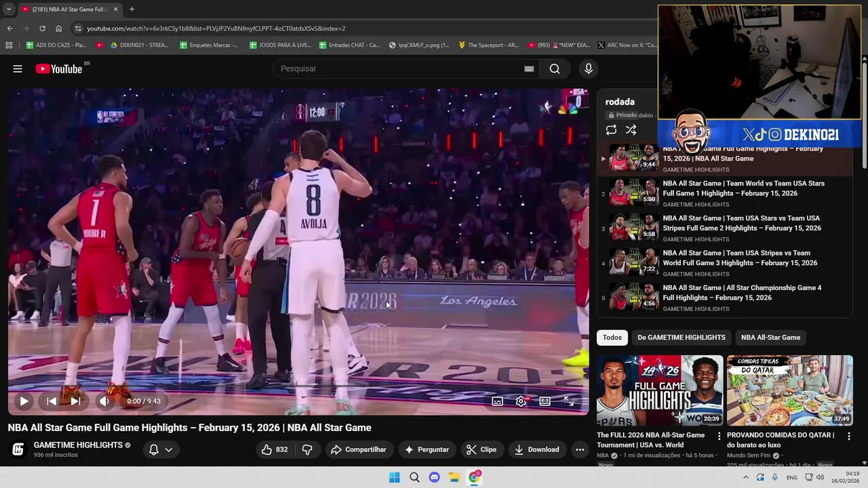Open options menu for COMIDAS DO QATAR video
The width and height of the screenshot is (868, 488).
tap(849, 436)
